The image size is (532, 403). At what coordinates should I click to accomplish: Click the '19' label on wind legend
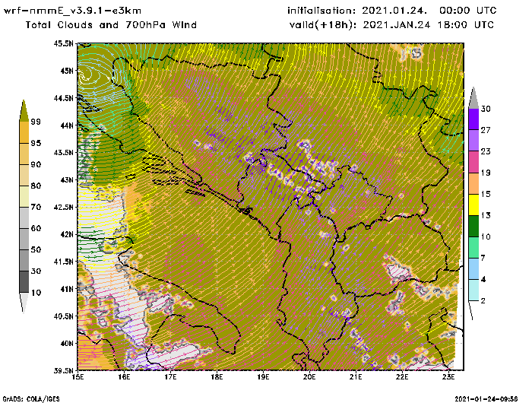pos(486,173)
